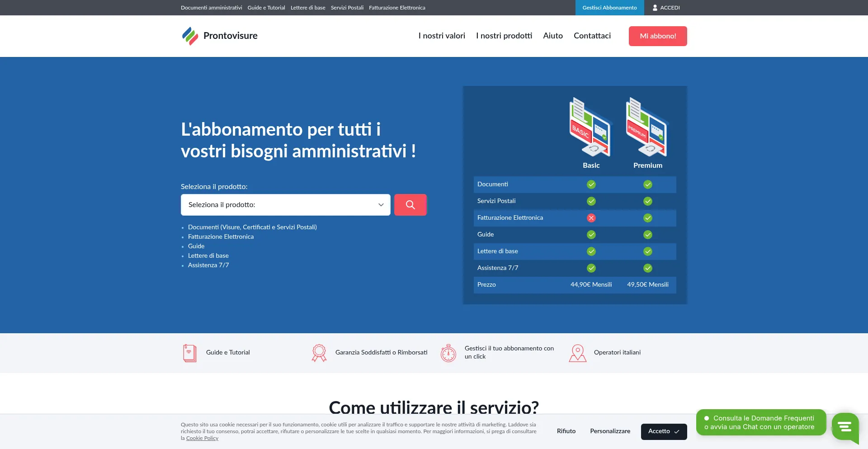Image resolution: width=868 pixels, height=449 pixels.
Task: Accept cookies with the Accetto button
Action: point(663,431)
